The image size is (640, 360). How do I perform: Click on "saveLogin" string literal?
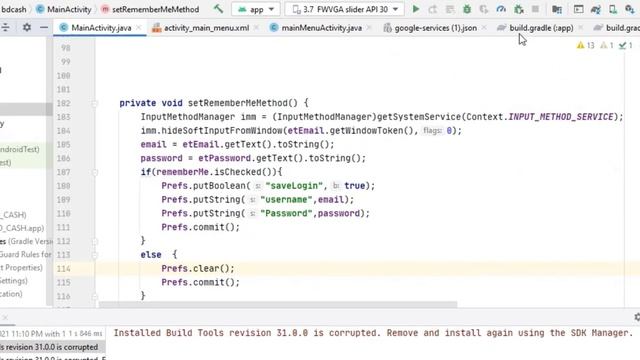294,186
